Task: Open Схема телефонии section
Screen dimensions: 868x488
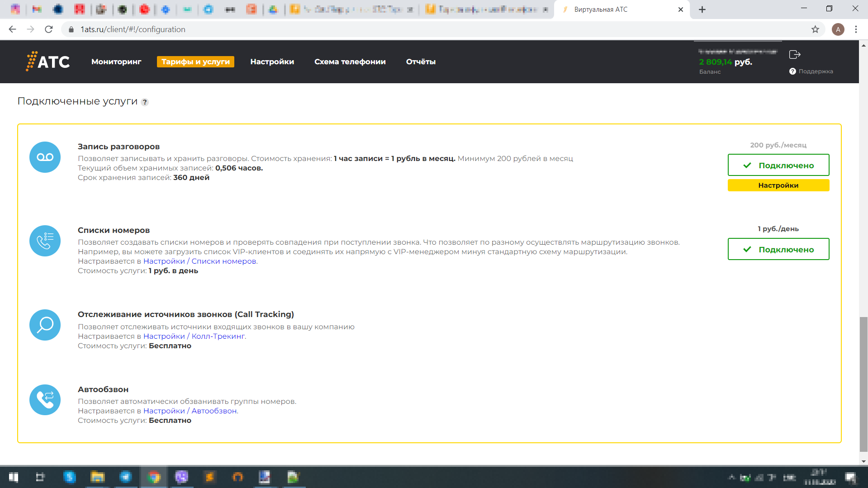Action: 350,62
